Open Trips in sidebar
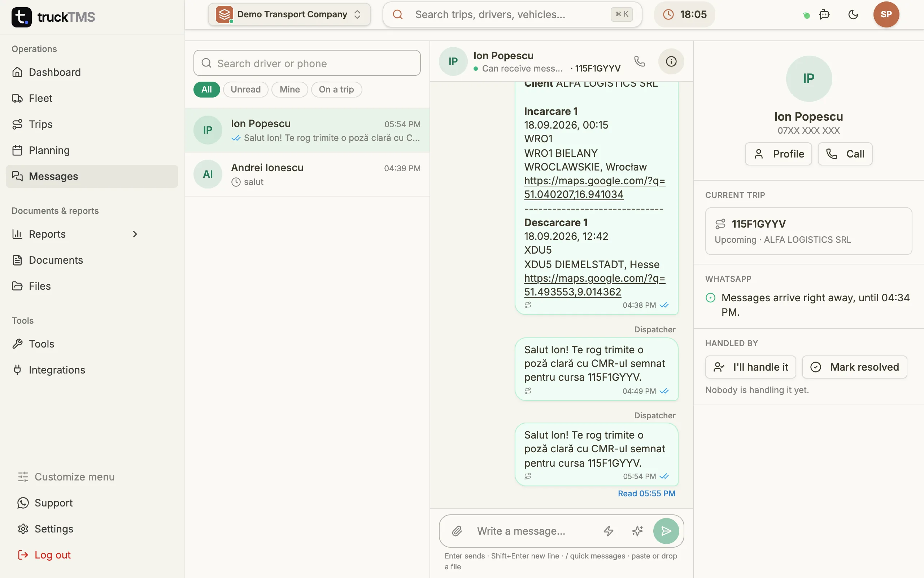924x578 pixels. 92,124
